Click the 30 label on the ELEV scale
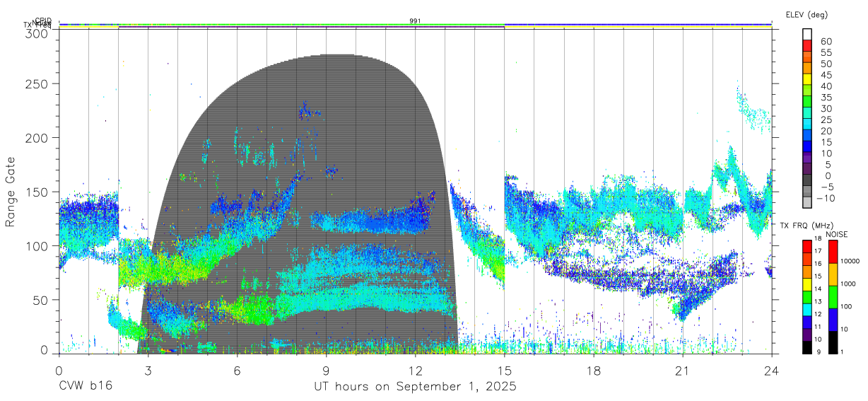This screenshot has width=868, height=401. (826, 109)
